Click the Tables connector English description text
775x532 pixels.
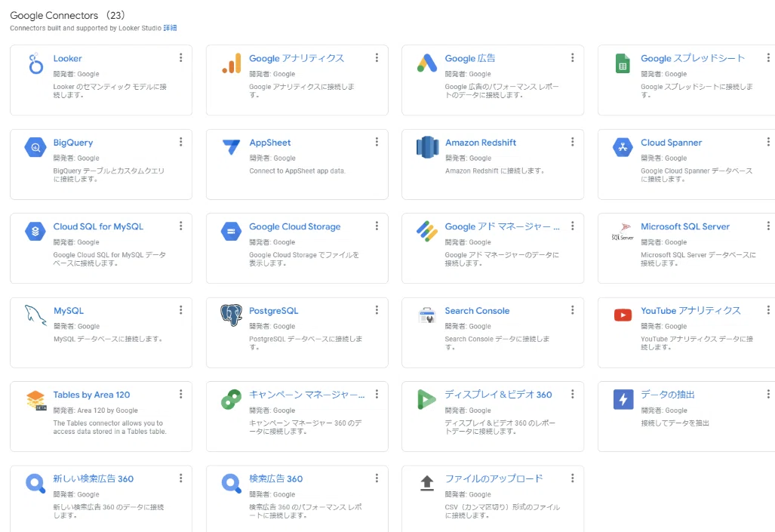click(109, 427)
